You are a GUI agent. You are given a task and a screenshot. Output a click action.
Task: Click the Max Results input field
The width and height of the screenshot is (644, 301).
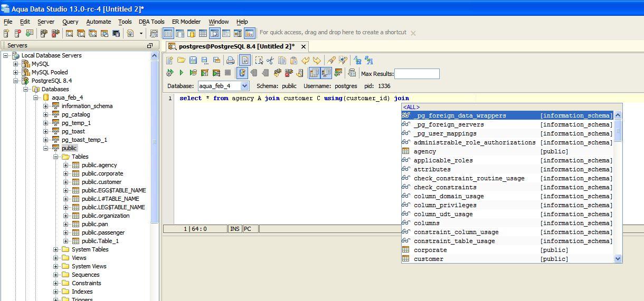pyautogui.click(x=416, y=73)
